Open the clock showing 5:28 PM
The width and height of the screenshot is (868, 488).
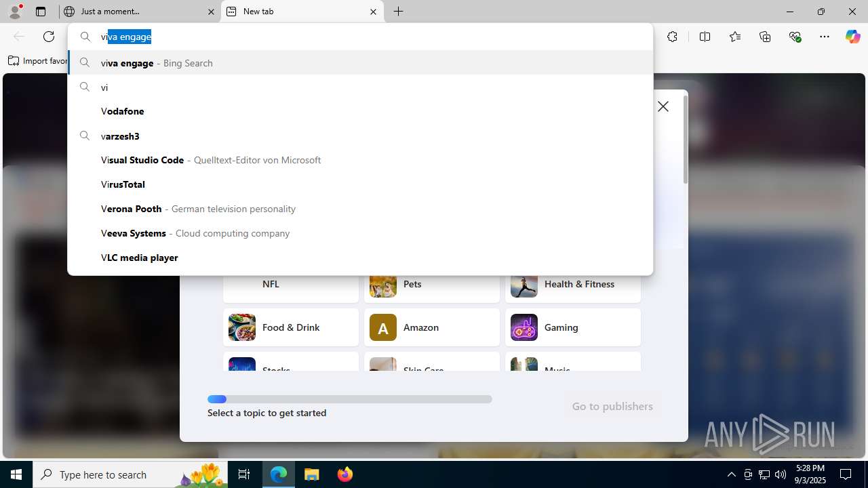810,474
